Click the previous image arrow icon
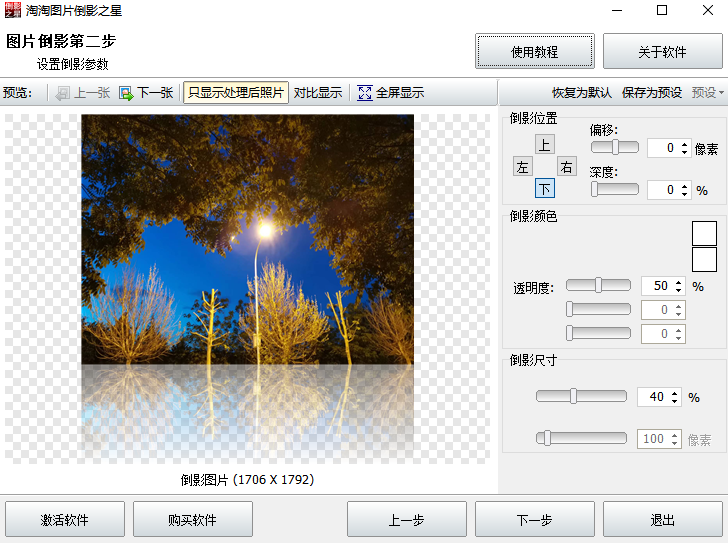This screenshot has height=543, width=728. pyautogui.click(x=62, y=93)
